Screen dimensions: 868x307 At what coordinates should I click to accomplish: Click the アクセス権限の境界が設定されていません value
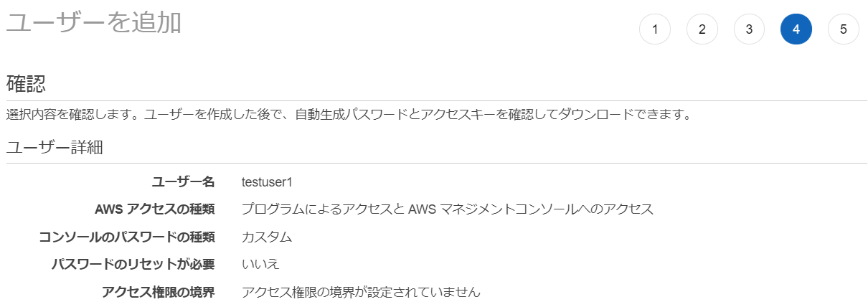click(361, 292)
